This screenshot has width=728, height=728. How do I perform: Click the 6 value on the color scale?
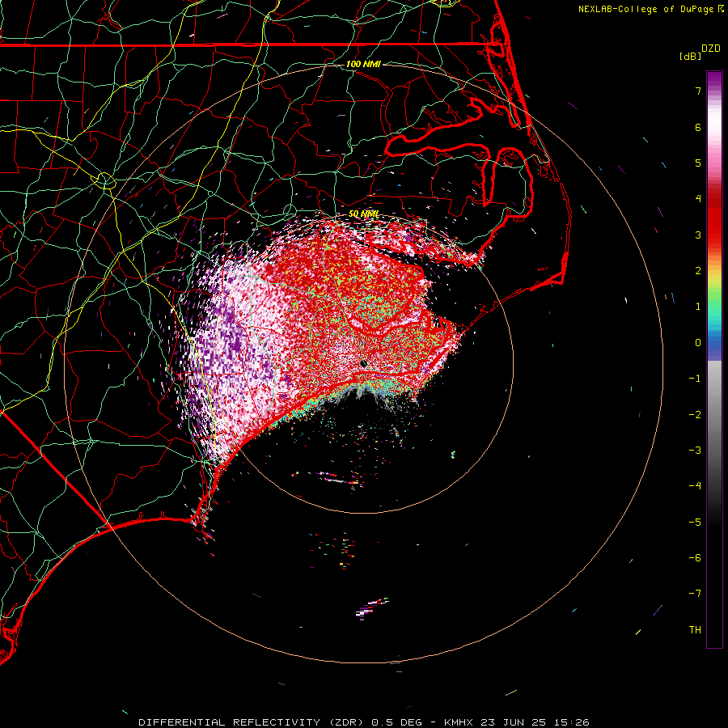(x=698, y=127)
